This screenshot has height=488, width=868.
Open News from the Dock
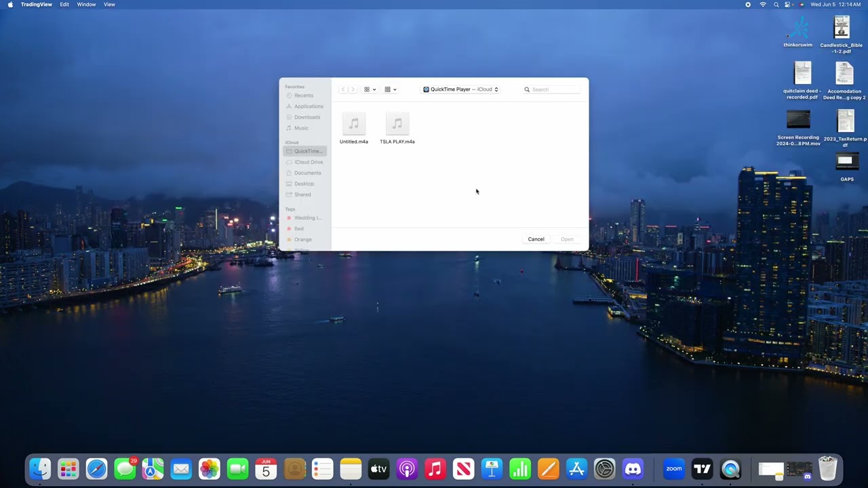pyautogui.click(x=463, y=468)
